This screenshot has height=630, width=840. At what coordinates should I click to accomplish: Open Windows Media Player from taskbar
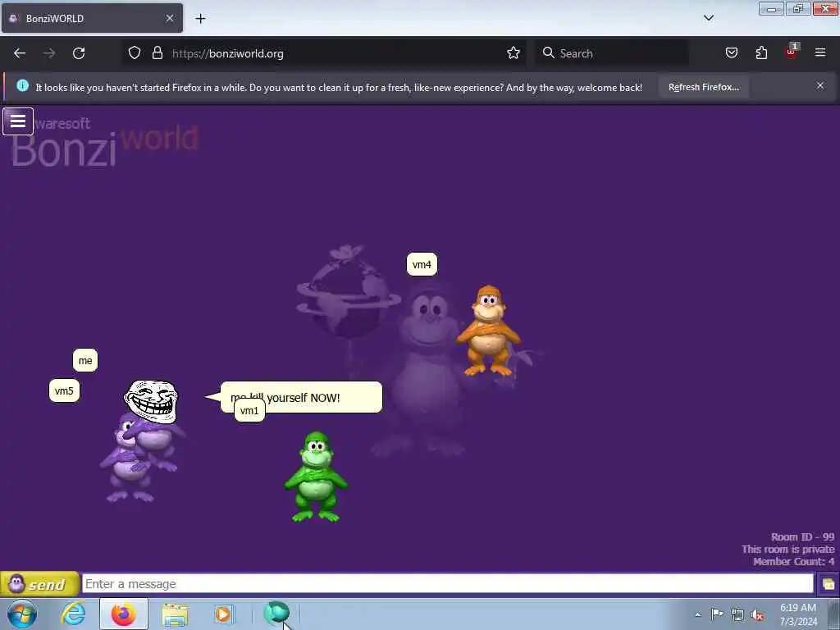coord(224,614)
